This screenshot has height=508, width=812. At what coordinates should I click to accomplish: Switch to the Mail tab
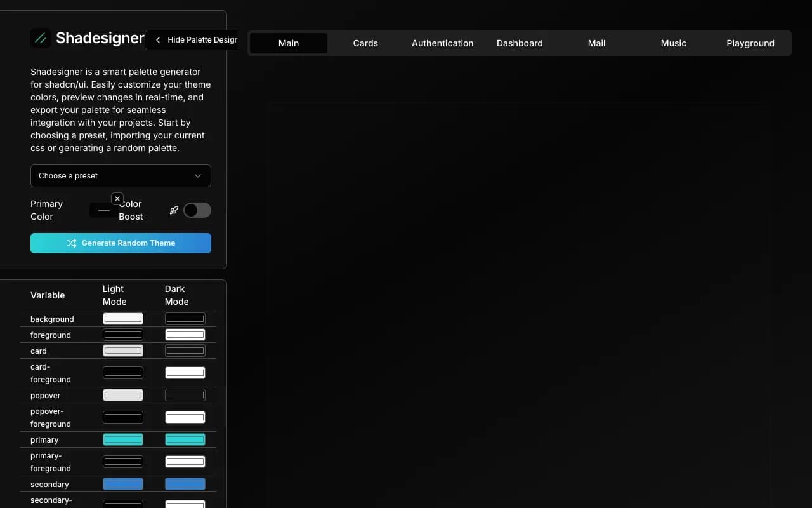click(x=596, y=43)
